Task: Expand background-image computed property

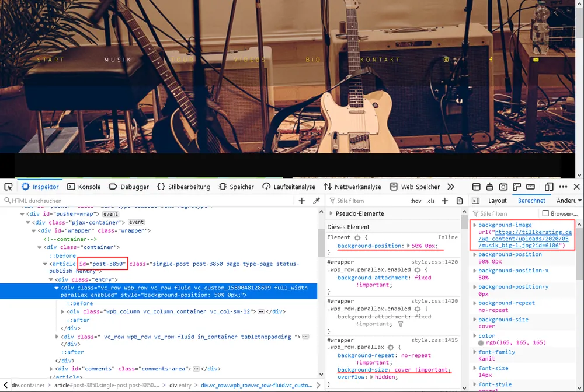Action: click(x=474, y=225)
